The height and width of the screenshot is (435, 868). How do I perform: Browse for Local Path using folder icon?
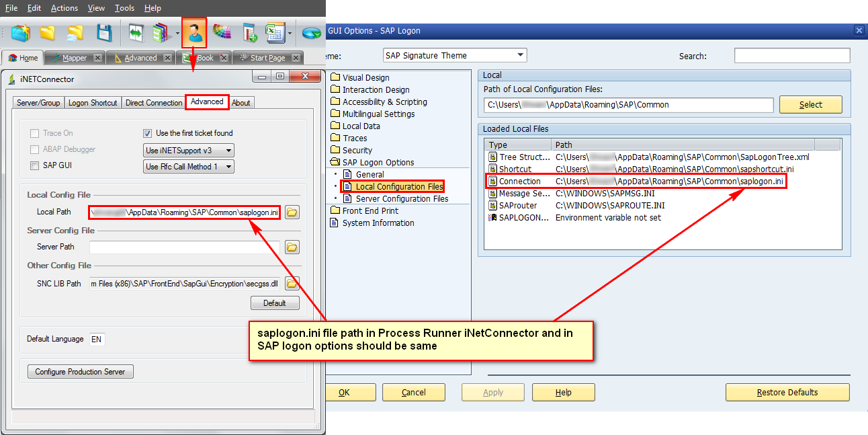(x=291, y=212)
